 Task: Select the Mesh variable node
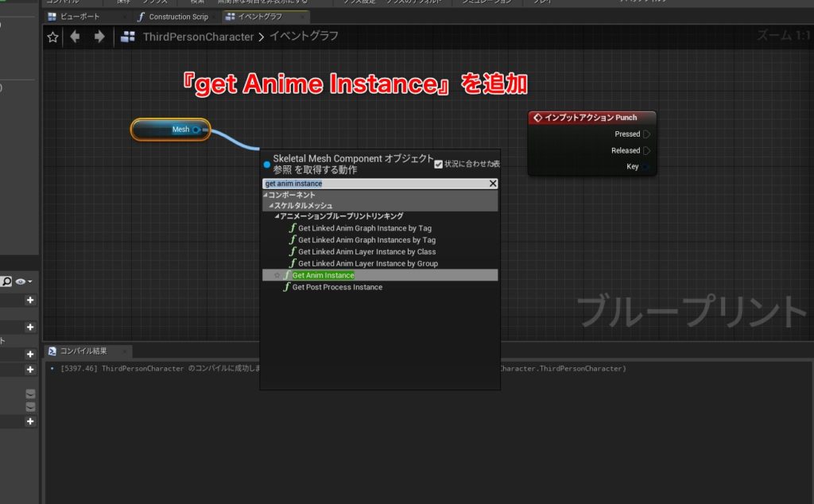tap(170, 130)
